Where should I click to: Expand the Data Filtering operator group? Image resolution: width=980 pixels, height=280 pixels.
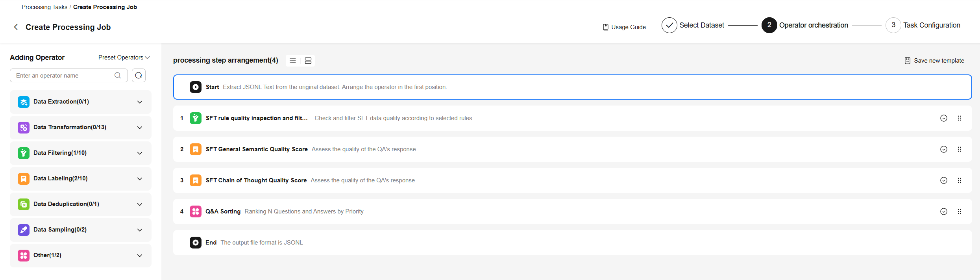[140, 153]
